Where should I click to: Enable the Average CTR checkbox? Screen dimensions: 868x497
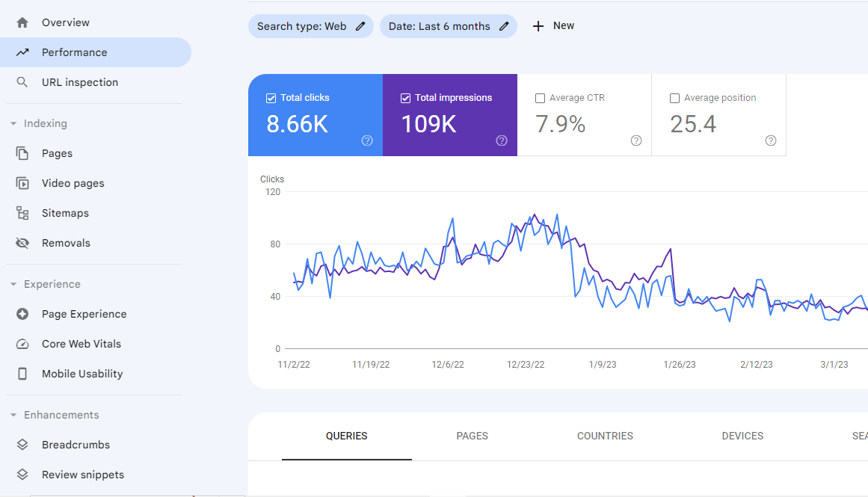point(540,98)
